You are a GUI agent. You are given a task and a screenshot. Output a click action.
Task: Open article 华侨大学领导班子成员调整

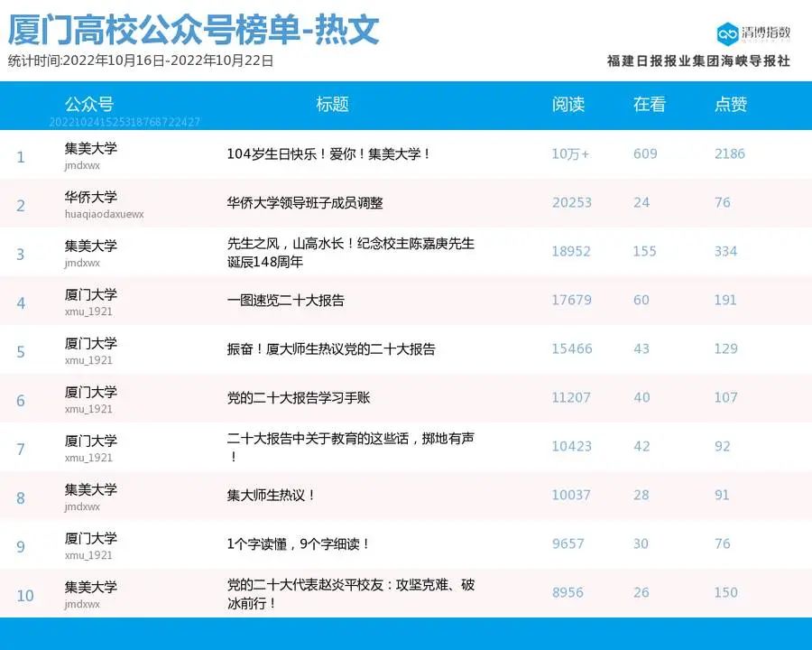pyautogui.click(x=305, y=203)
